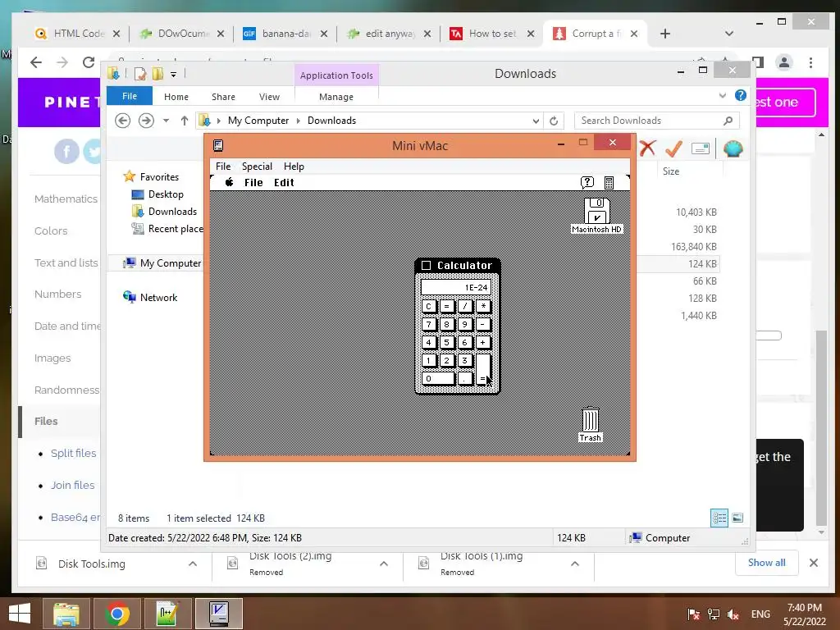840x630 pixels.
Task: Expand the Explorer ribbon chevron
Action: [723, 95]
